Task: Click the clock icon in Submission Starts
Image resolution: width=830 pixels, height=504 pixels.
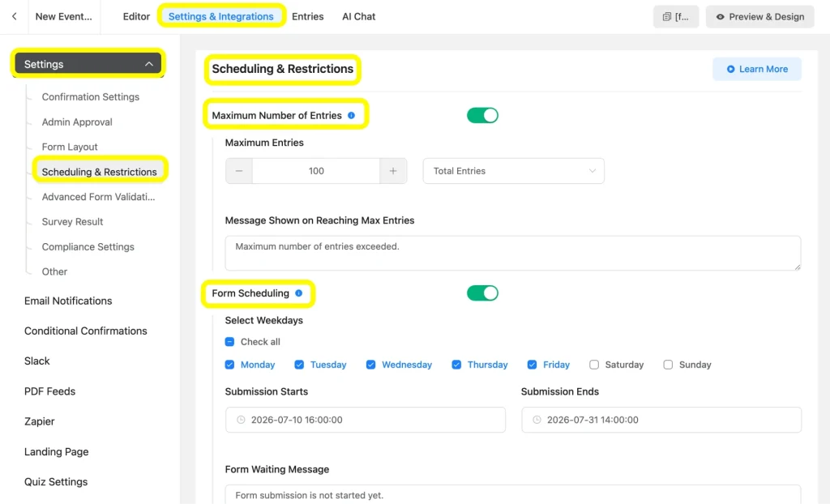Action: point(241,420)
